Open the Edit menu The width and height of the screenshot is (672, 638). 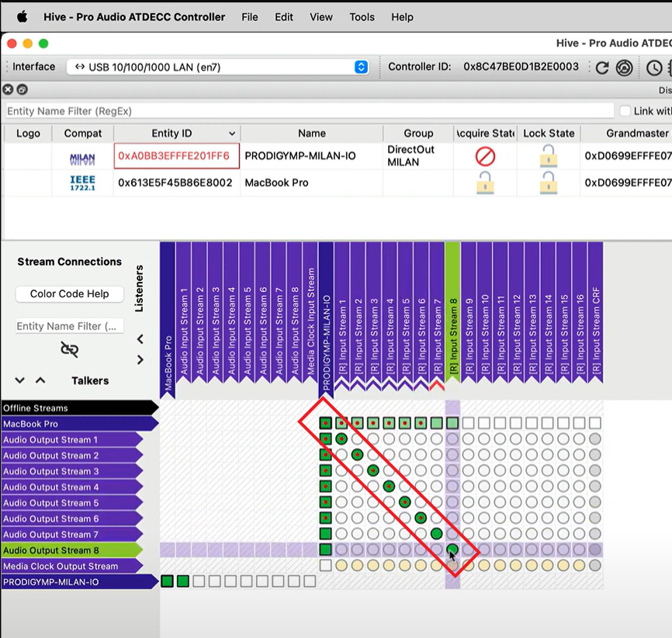284,17
